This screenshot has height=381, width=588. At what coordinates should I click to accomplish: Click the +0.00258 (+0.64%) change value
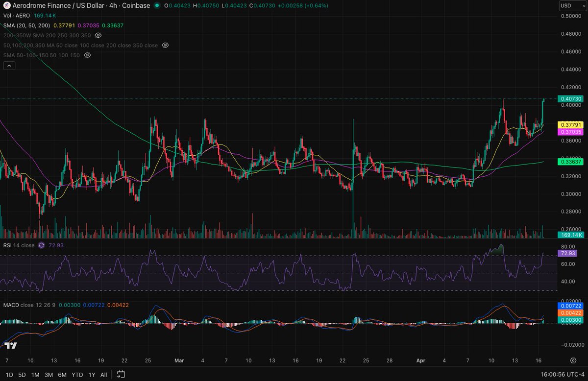point(304,5)
